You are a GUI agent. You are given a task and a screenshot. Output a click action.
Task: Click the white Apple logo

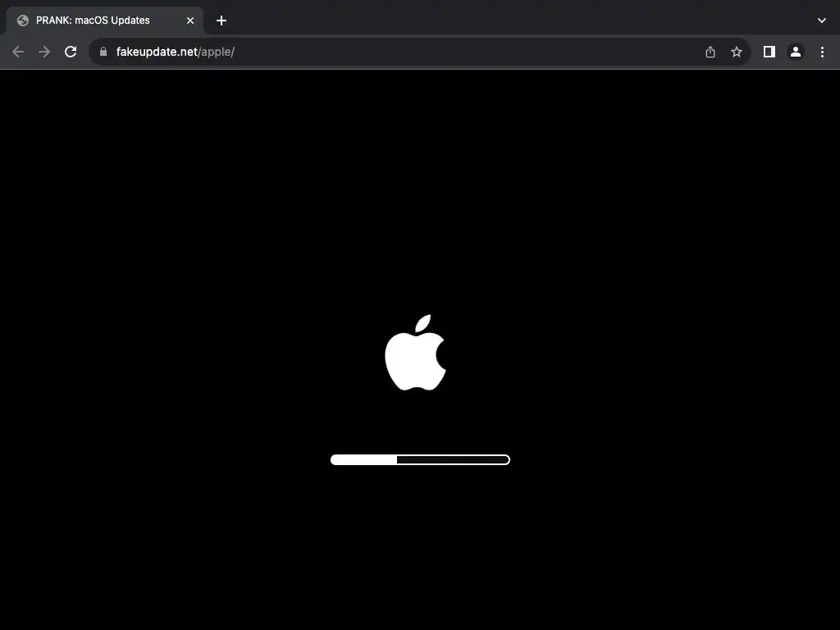click(416, 353)
